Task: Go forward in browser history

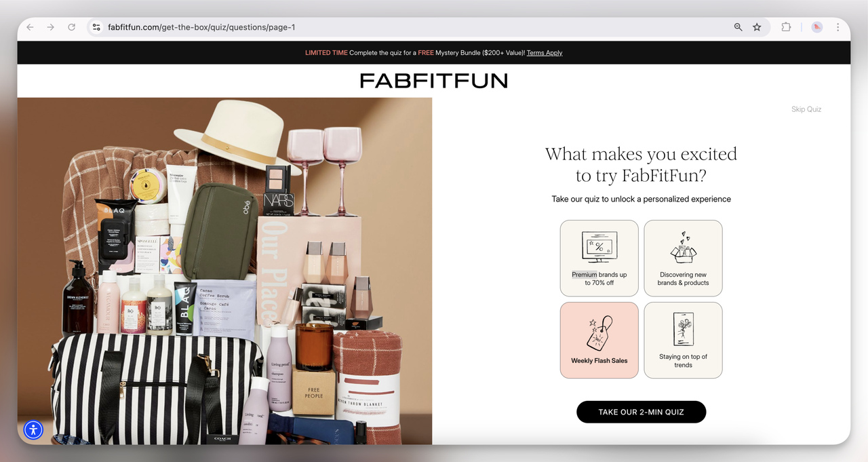Action: (50, 27)
